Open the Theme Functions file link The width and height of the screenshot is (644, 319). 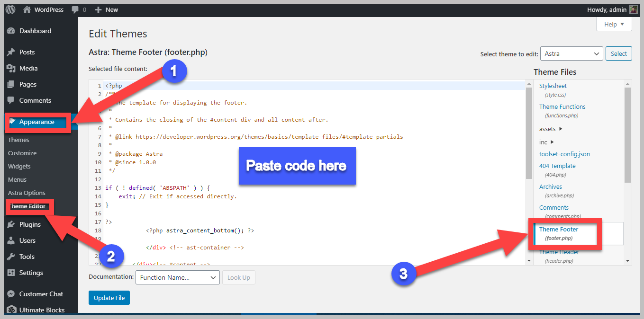(x=562, y=106)
